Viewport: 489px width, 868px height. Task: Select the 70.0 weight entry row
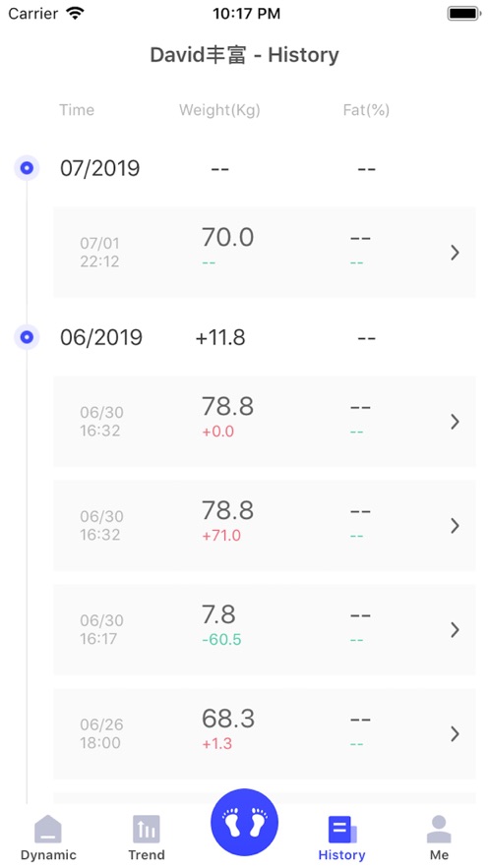point(265,253)
